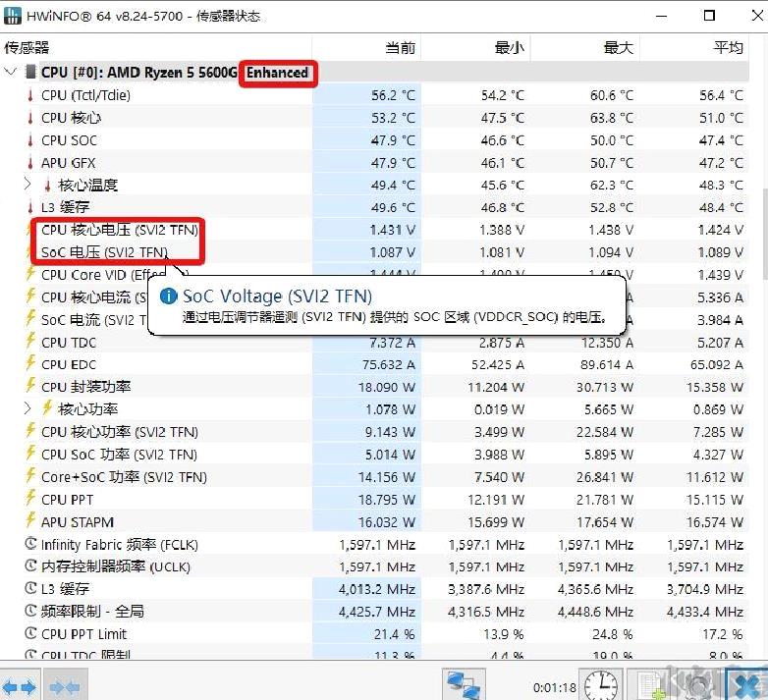Viewport: 768px width, 700px height.
Task: Click minimum value 15.699 W for APU STAPM
Action: click(496, 523)
